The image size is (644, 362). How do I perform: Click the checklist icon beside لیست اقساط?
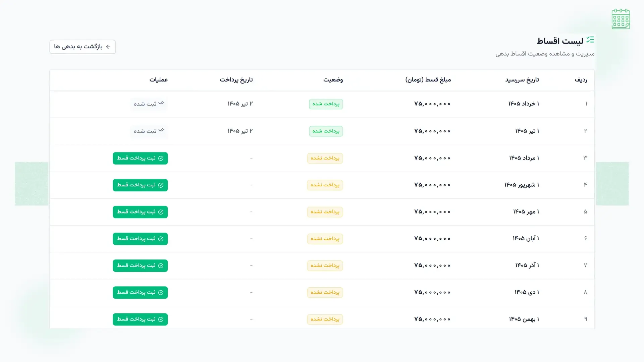(590, 40)
